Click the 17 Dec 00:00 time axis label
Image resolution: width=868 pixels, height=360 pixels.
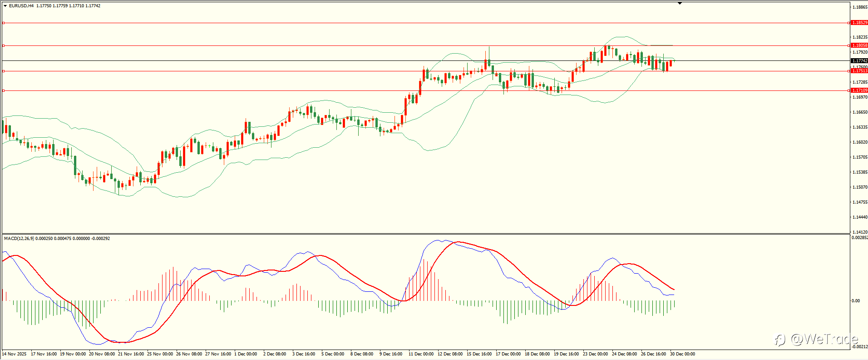508,354
